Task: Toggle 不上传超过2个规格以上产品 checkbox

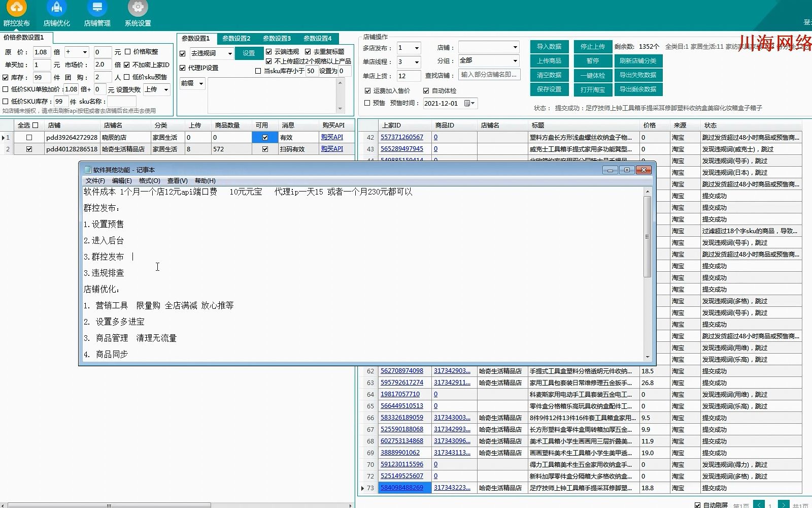Action: [269, 61]
